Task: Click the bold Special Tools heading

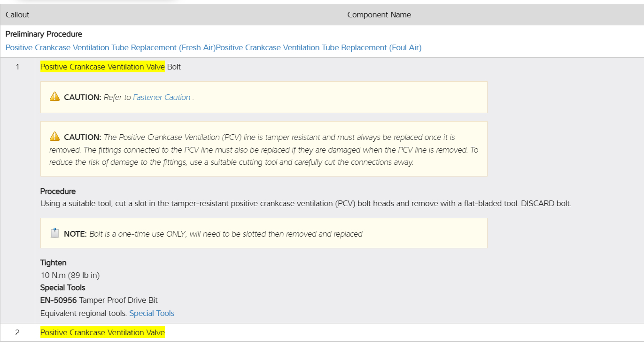Action: pyautogui.click(x=62, y=288)
